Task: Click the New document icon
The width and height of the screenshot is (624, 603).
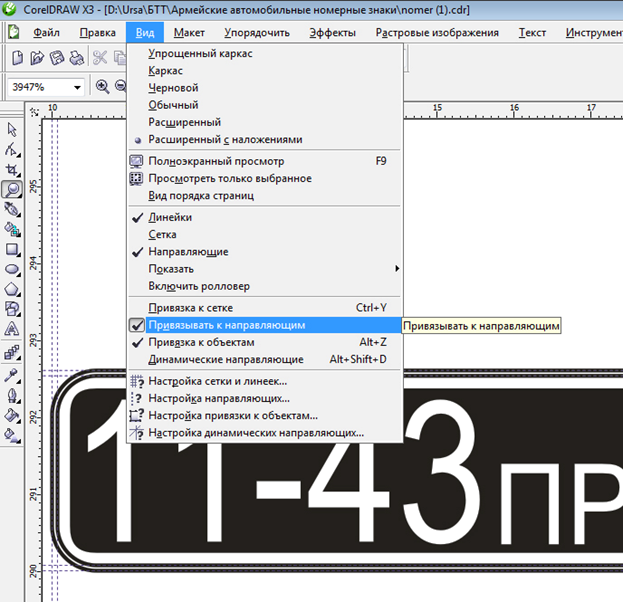Action: click(17, 58)
